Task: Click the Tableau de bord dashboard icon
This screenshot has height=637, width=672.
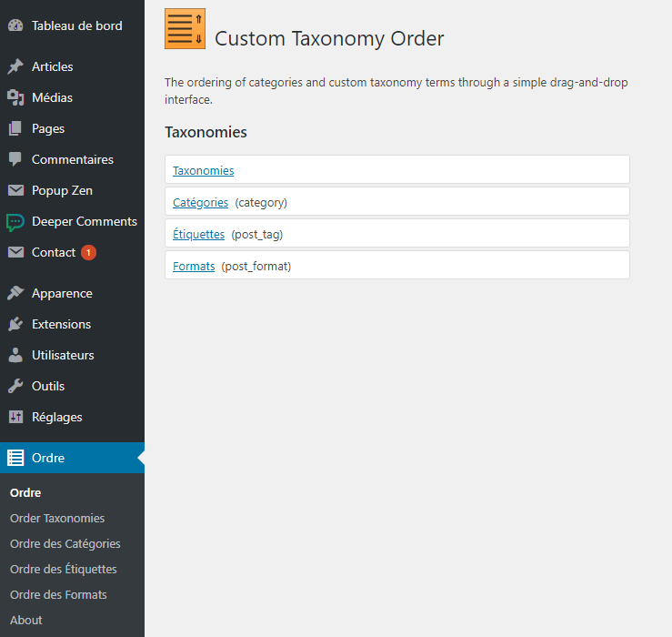Action: coord(15,25)
